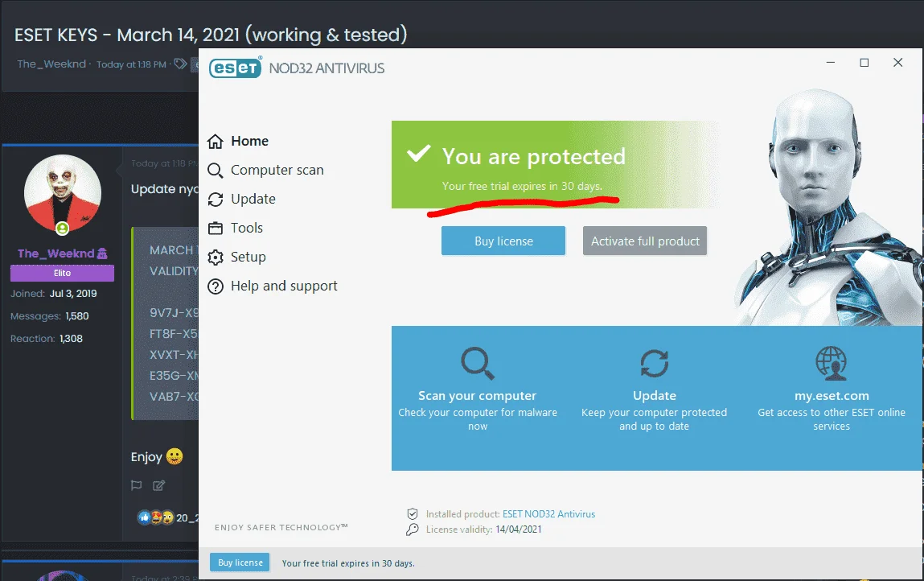The height and width of the screenshot is (581, 924).
Task: Click the smiley emoji after Enjoy
Action: click(x=175, y=456)
